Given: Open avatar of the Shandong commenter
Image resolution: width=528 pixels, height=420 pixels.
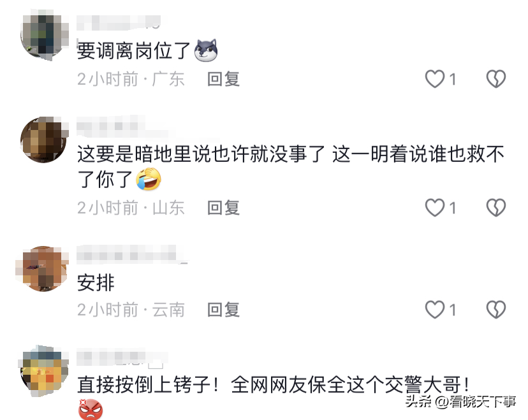Looking at the screenshot, I should click(x=44, y=140).
